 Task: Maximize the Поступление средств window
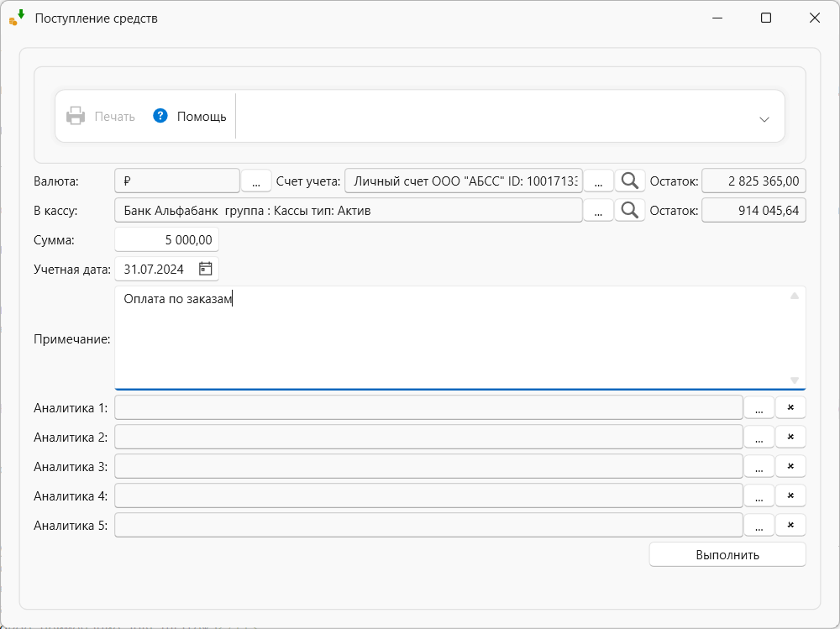pos(766,18)
